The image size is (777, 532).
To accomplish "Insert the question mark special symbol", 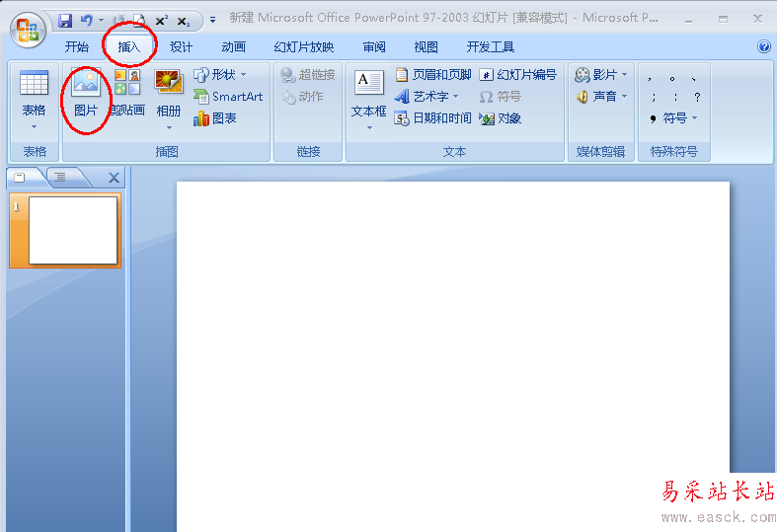I will pos(697,97).
